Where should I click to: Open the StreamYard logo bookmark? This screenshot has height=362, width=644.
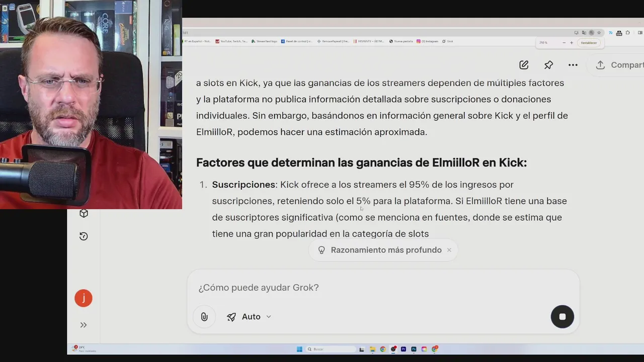point(264,41)
